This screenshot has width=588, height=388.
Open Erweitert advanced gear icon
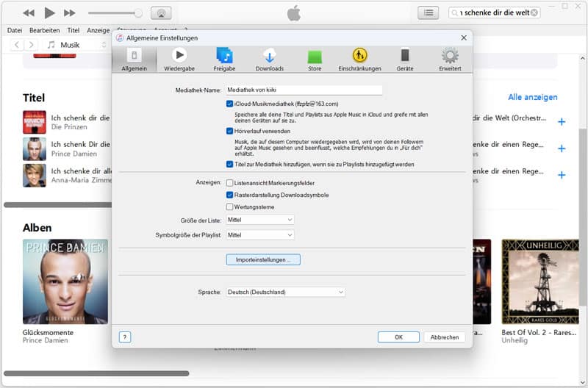pos(450,55)
